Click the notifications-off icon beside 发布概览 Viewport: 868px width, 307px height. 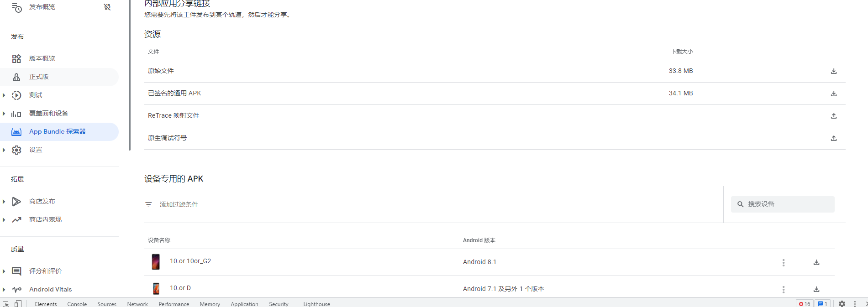tap(107, 7)
